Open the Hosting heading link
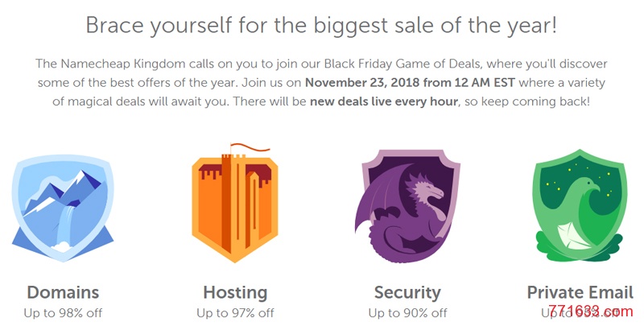Viewport: 644px width, 326px height. coord(235,292)
